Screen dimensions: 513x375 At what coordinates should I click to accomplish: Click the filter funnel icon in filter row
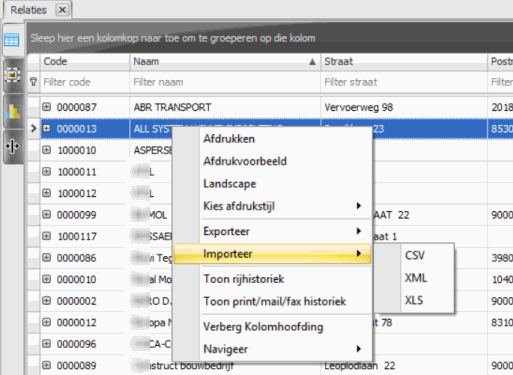34,82
